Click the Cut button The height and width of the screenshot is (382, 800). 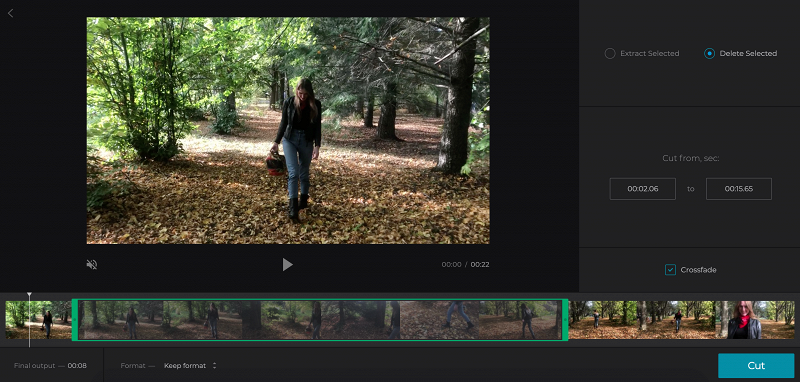pyautogui.click(x=756, y=366)
